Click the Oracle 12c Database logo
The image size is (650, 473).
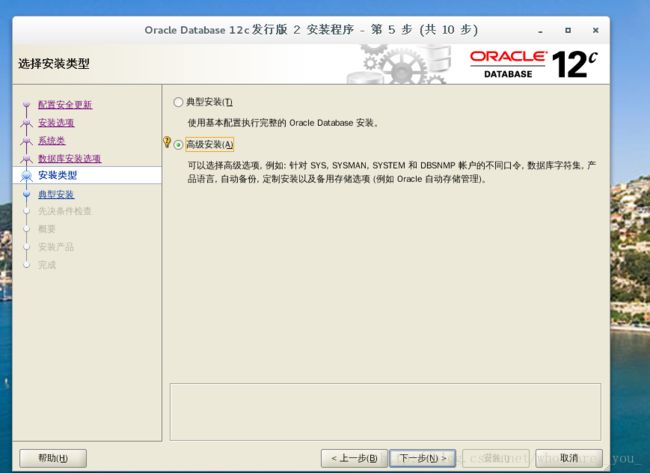point(534,64)
